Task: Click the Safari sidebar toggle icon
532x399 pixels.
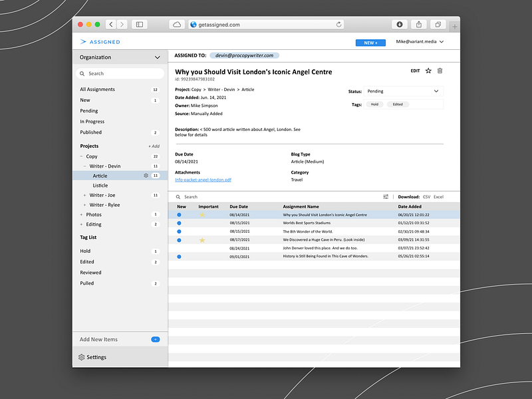Action: (x=140, y=25)
